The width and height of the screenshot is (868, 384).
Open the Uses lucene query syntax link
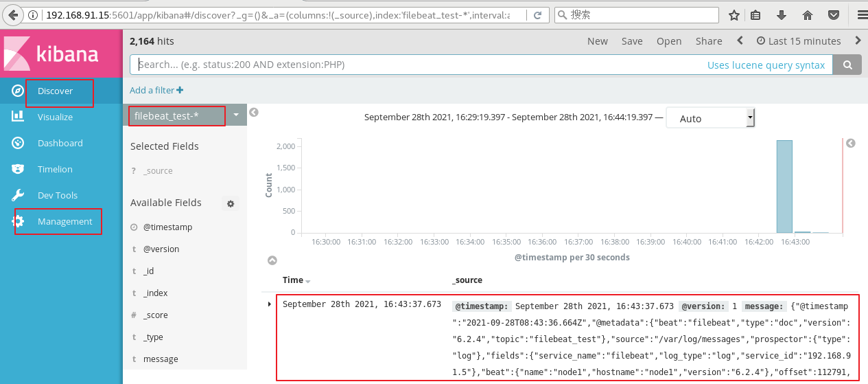766,65
